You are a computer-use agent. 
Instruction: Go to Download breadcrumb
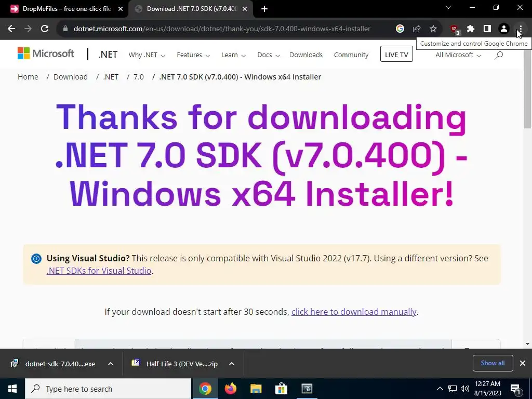click(x=71, y=77)
